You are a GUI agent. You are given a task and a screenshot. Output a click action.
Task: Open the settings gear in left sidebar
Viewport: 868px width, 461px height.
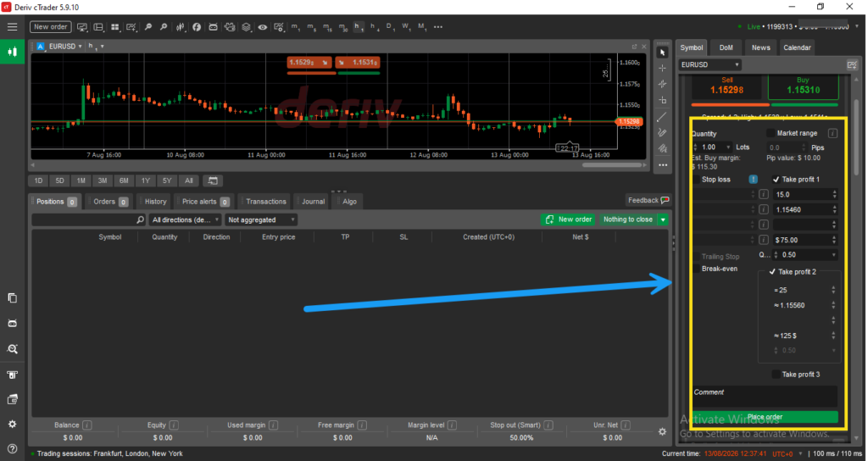tap(12, 424)
